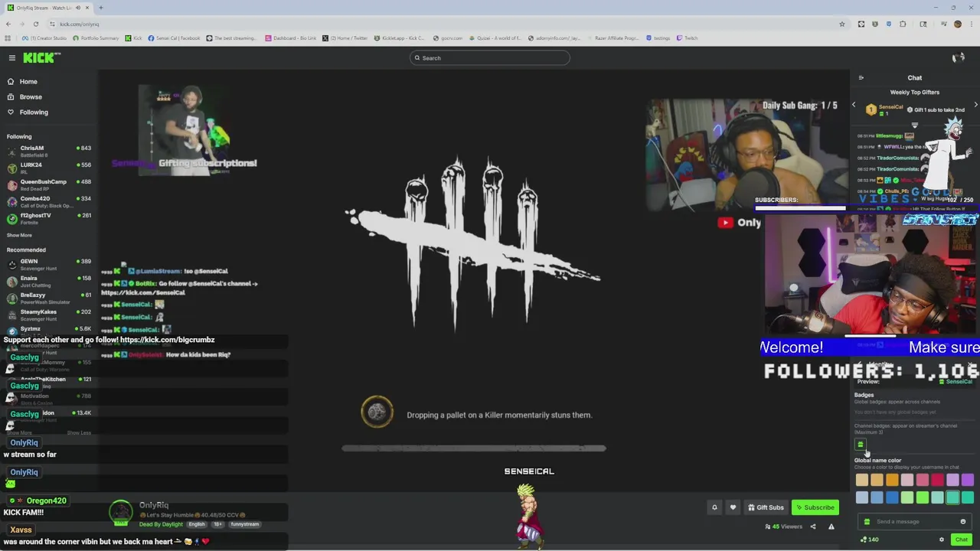Collapse chat panel using header icon
The image size is (980, 551).
pyautogui.click(x=861, y=77)
